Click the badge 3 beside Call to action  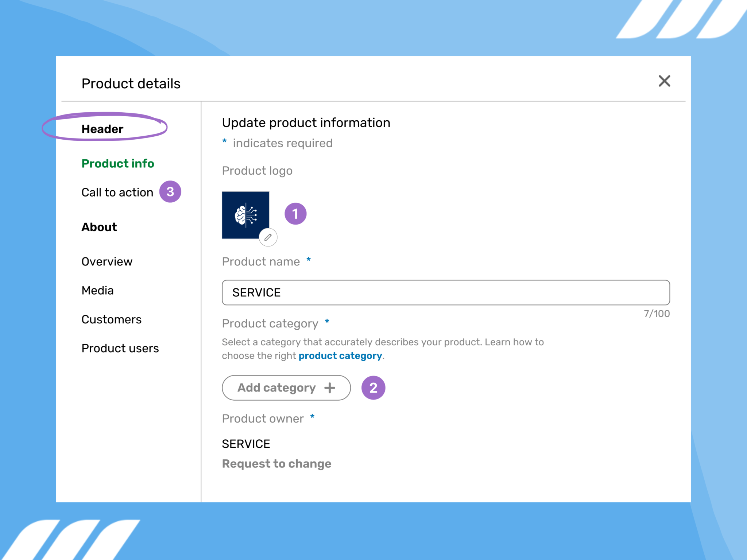170,191
